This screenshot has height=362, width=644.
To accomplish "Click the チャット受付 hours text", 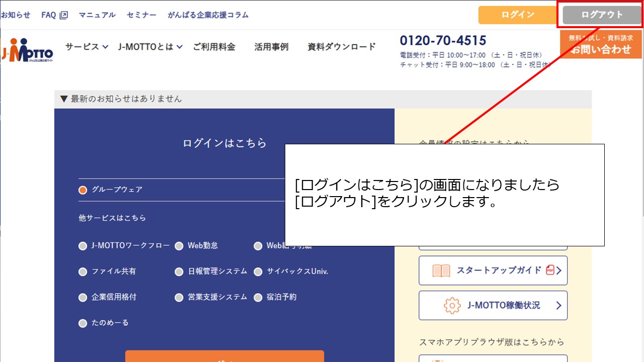I will tap(475, 65).
